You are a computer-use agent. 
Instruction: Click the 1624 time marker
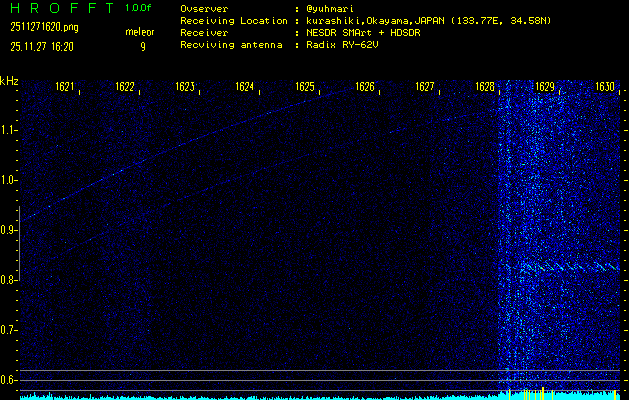click(245, 87)
